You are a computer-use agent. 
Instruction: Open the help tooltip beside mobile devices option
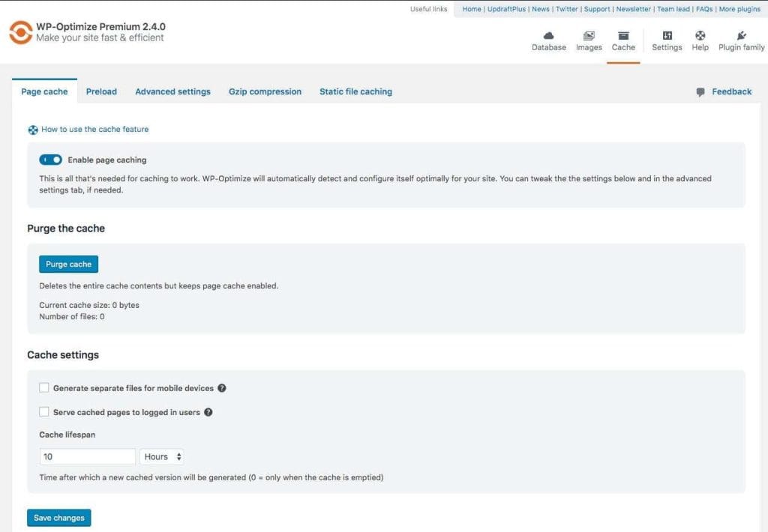[222, 388]
